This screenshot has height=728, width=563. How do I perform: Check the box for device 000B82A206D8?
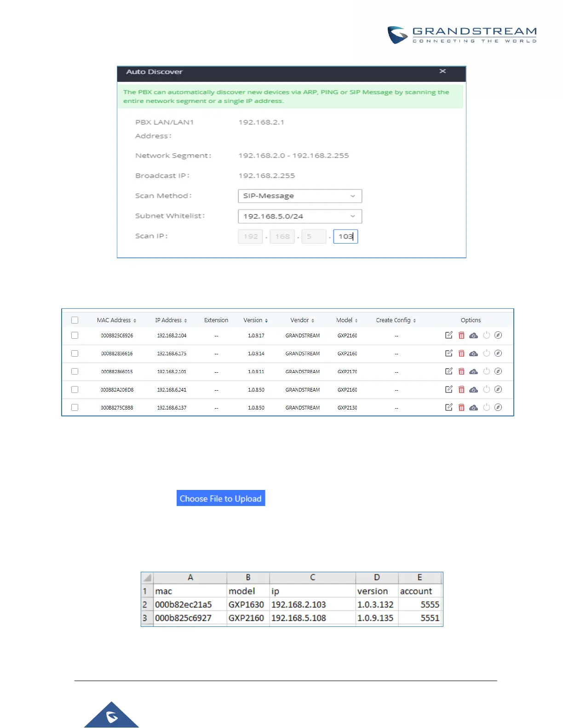coord(75,389)
